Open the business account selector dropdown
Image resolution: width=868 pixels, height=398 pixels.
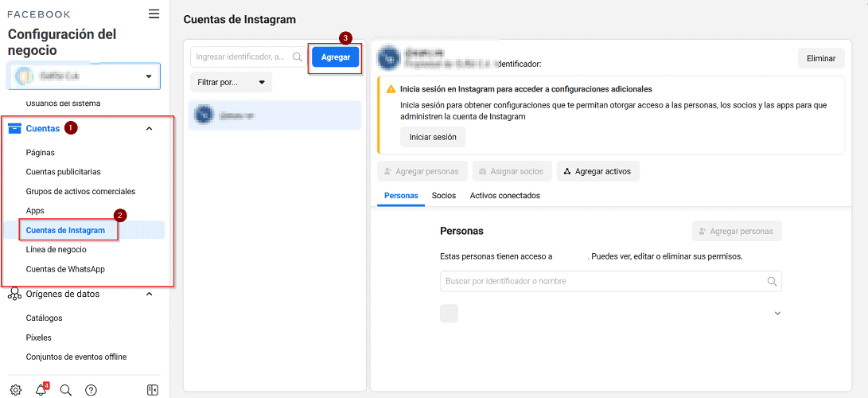(x=84, y=76)
